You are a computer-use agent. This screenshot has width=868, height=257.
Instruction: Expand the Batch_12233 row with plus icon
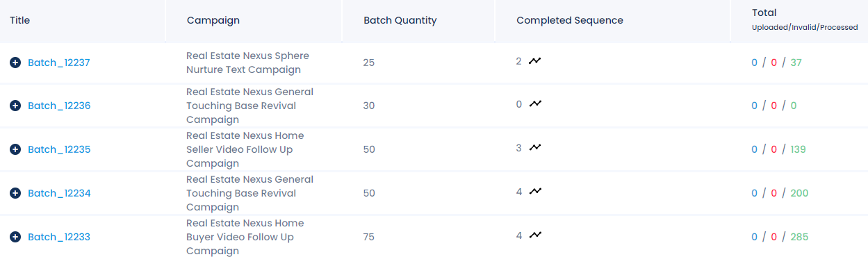tap(15, 237)
